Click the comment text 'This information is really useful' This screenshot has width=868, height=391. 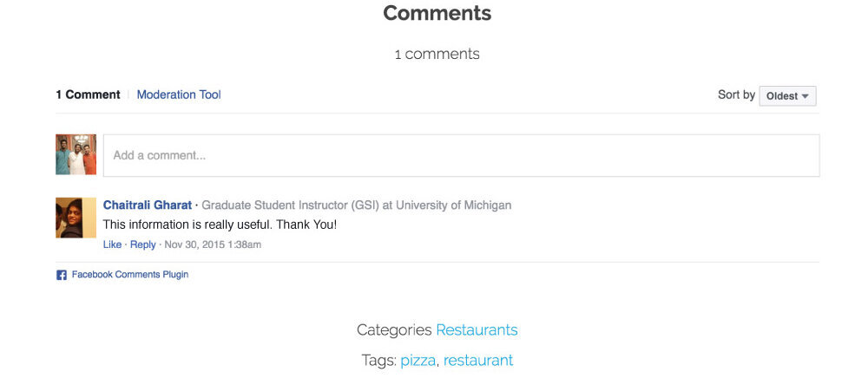coord(187,225)
